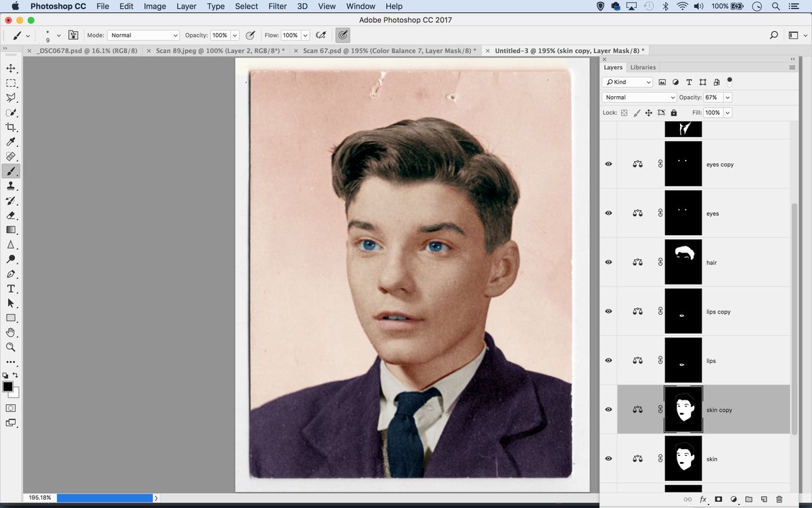The height and width of the screenshot is (508, 812).
Task: Open the Image menu
Action: tap(155, 6)
